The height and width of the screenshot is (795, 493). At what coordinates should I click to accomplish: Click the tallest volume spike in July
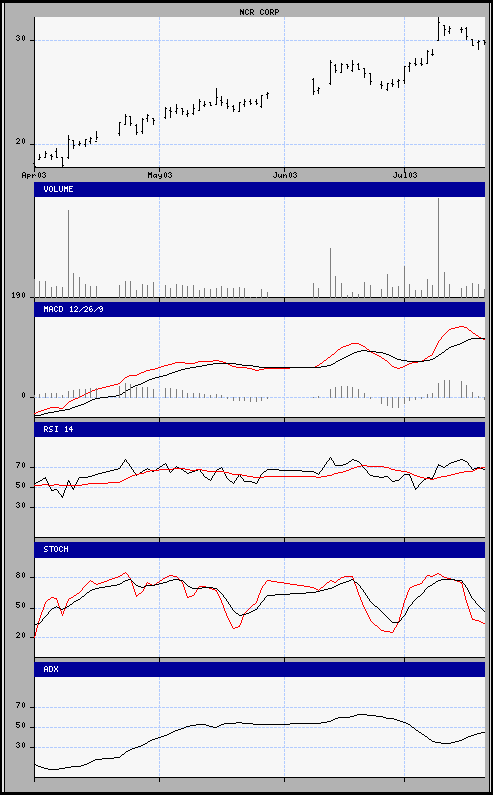coord(438,247)
